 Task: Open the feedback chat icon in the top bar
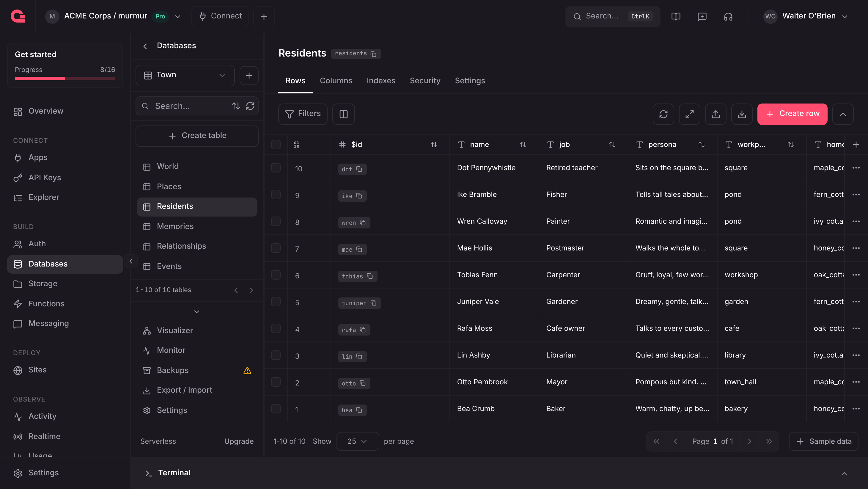pyautogui.click(x=702, y=16)
